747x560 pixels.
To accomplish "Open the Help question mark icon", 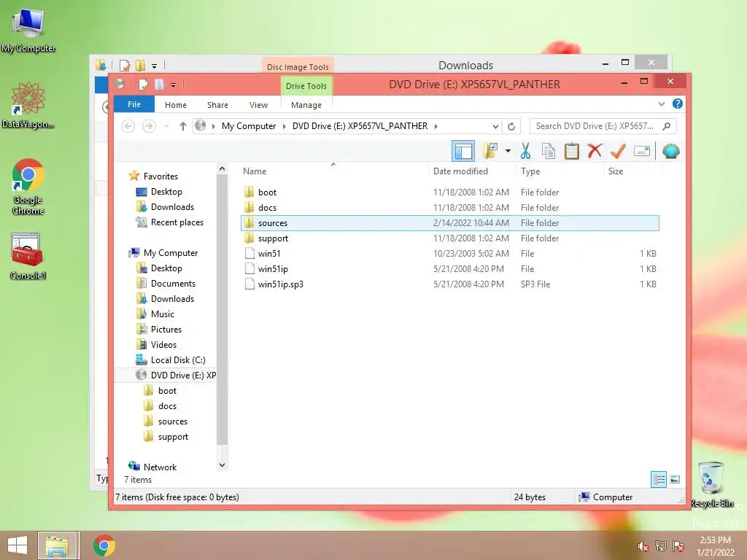I will pyautogui.click(x=678, y=104).
